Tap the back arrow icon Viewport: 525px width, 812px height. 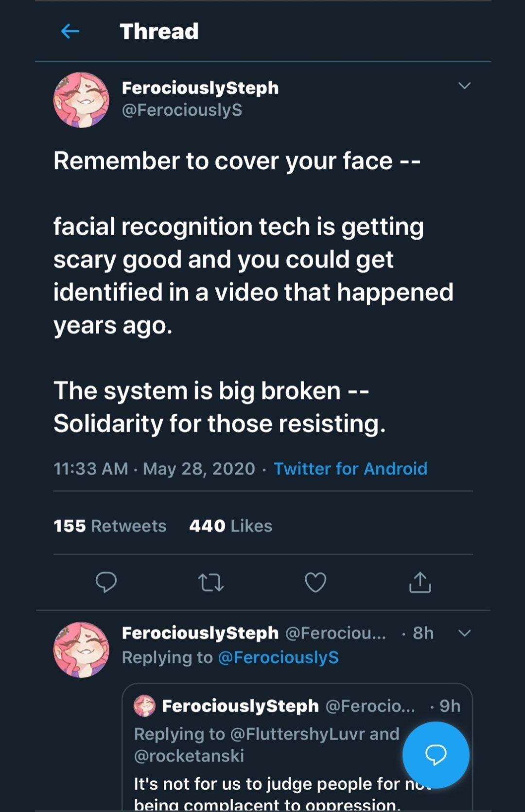(70, 32)
